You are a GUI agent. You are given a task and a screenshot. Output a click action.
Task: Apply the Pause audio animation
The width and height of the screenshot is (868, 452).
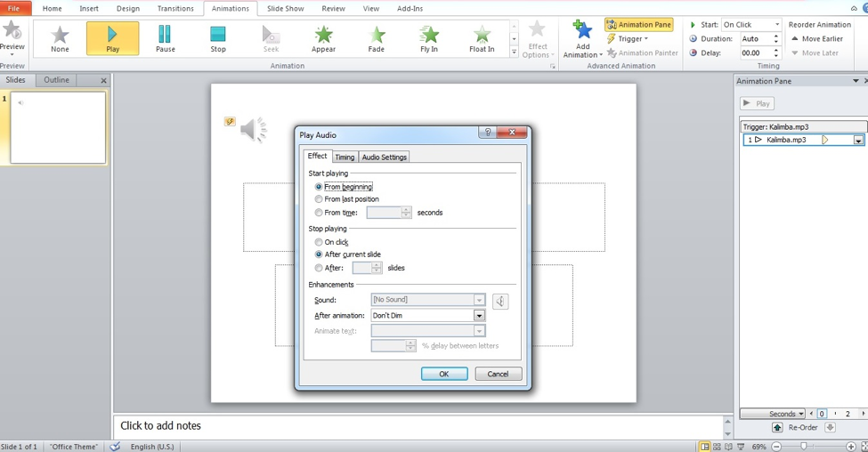165,38
